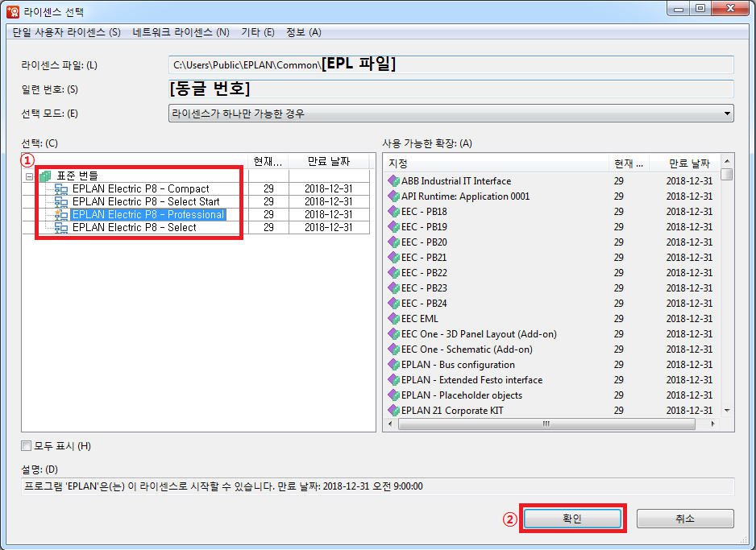Click the EPLAN - Extended Festo interface icon
Viewport: 756px width, 550px height.
tap(393, 380)
